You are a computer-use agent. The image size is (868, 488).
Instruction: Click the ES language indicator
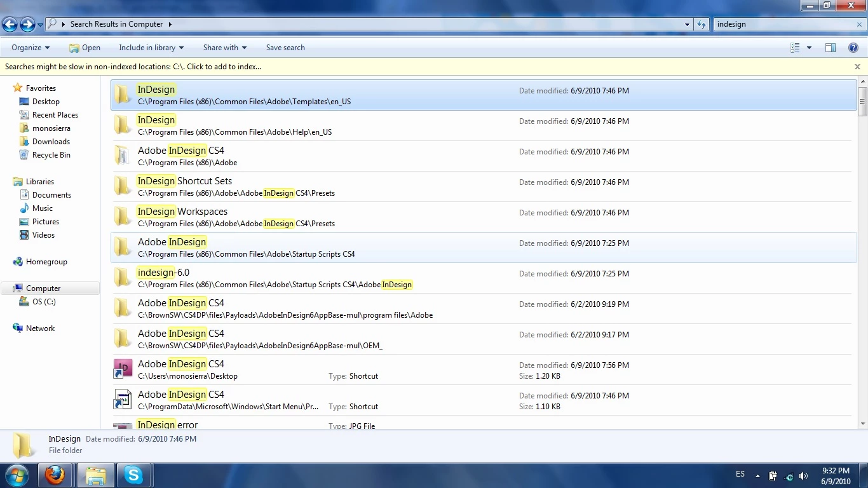(x=740, y=474)
